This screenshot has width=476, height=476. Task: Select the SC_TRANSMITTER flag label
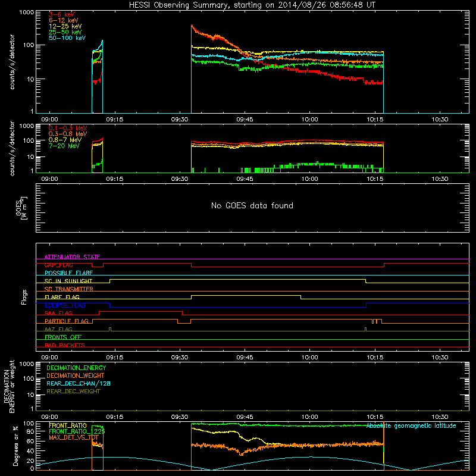[68, 289]
